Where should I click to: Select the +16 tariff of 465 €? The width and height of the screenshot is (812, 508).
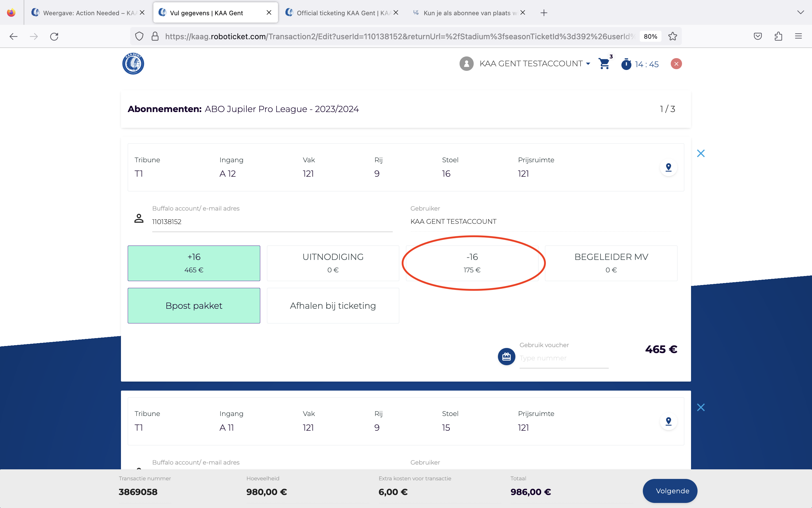194,263
